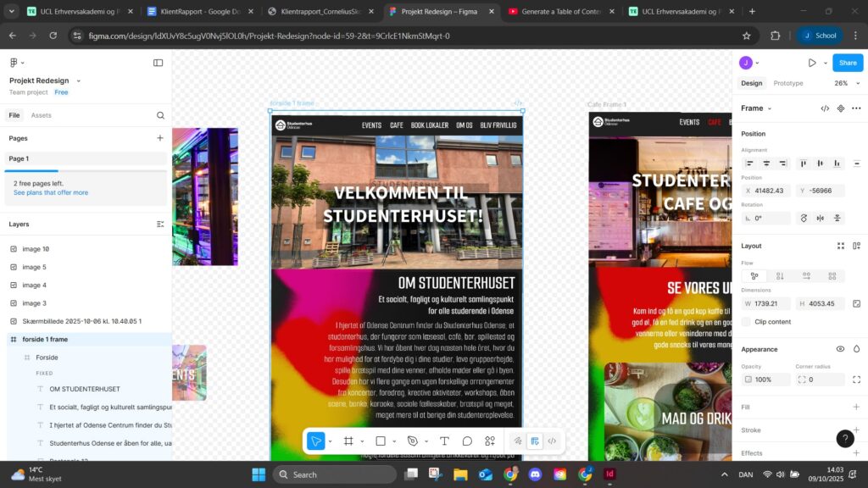Click align top icon
The height and width of the screenshot is (488, 868).
(804, 164)
